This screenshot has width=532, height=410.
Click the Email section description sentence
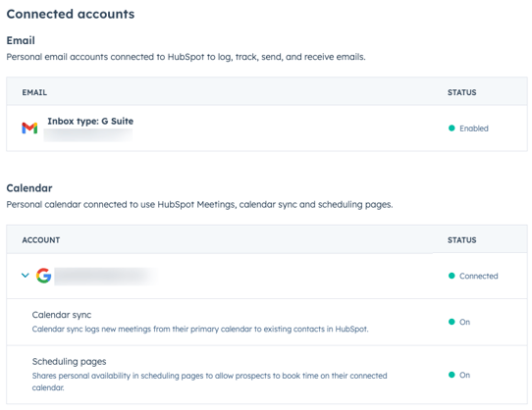186,57
